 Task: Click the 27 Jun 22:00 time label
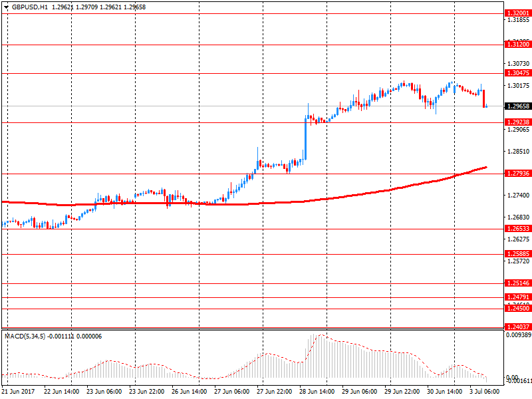click(x=274, y=391)
